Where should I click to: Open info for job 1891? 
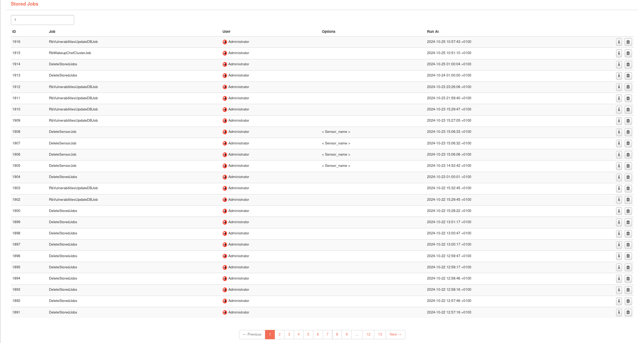pos(619,312)
